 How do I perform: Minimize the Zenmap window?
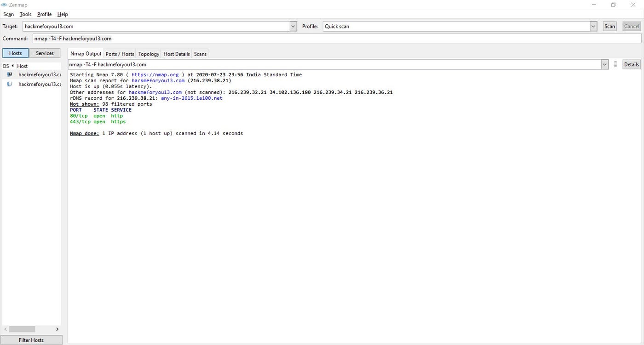coord(593,5)
